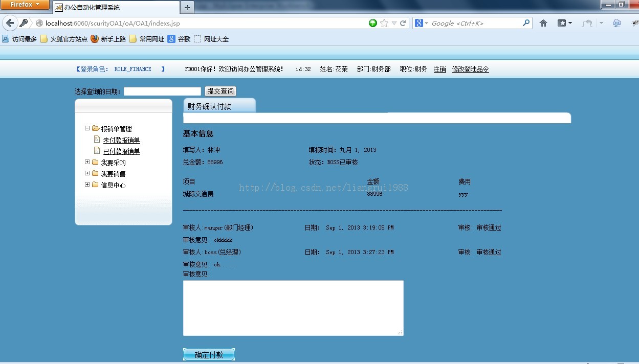Expand the 我要采购 tree node
This screenshot has width=639, height=364.
[87, 162]
